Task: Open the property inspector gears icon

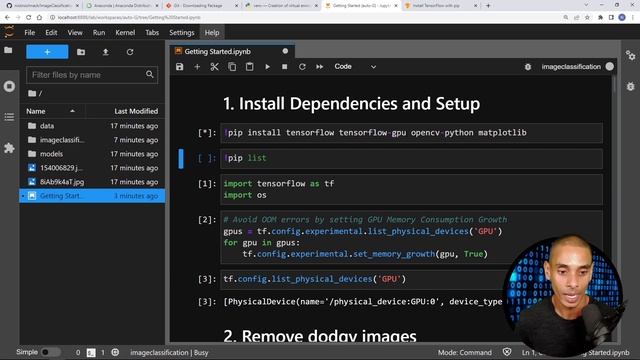Action: tap(630, 56)
